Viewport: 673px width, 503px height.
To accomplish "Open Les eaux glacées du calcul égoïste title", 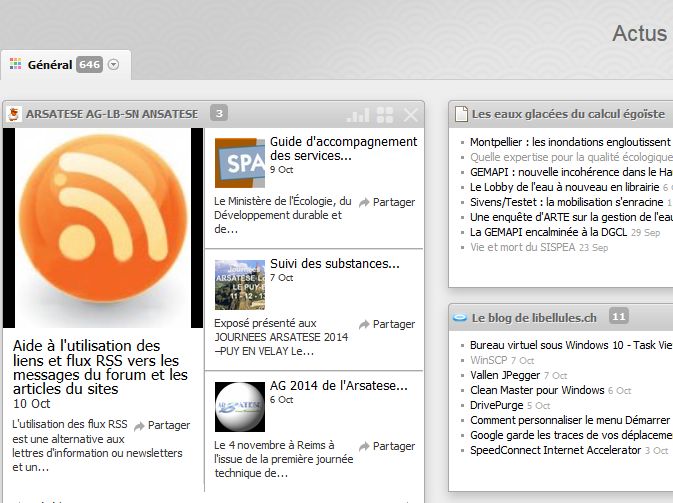I will 568,114.
